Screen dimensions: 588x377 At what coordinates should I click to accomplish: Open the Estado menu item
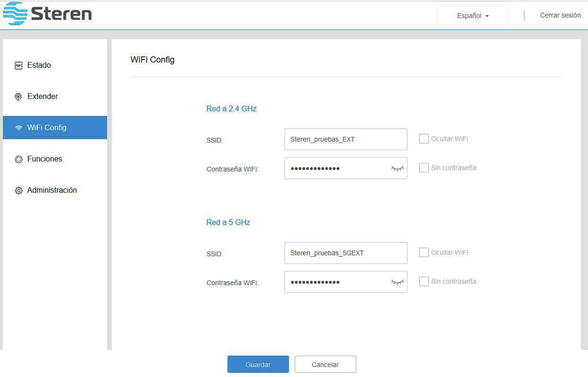(39, 65)
